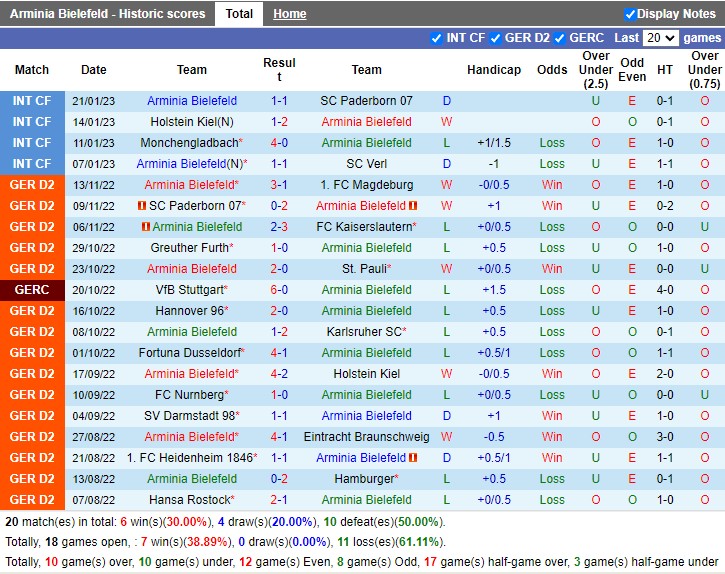Screen dimensions: 725x574
Task: Click GER D2 label in 13/11/22 row
Action: [32, 185]
